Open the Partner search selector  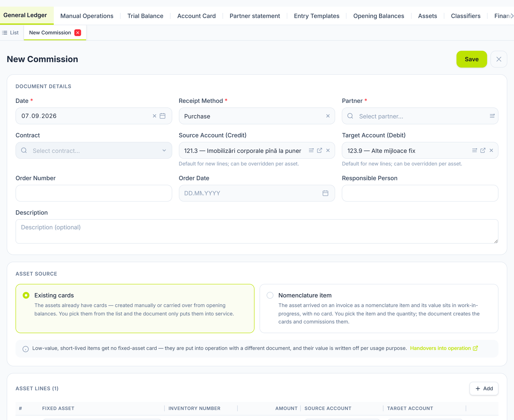(420, 116)
